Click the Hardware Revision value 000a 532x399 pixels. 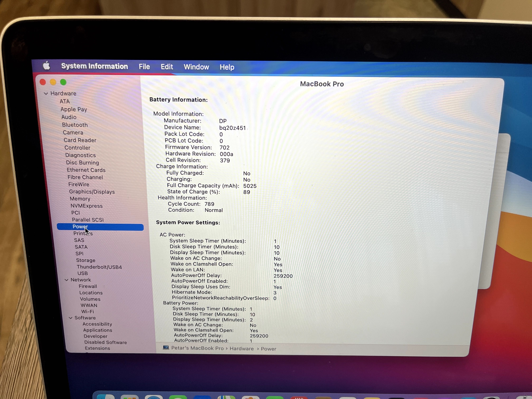226,154
